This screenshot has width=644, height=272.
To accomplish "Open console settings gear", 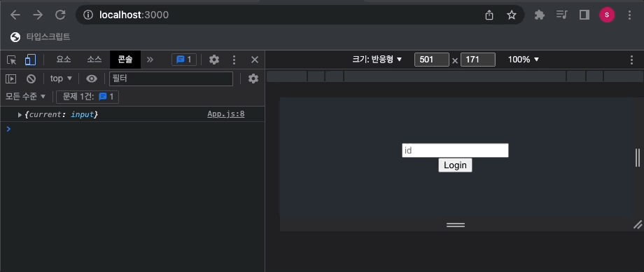I will coord(253,79).
